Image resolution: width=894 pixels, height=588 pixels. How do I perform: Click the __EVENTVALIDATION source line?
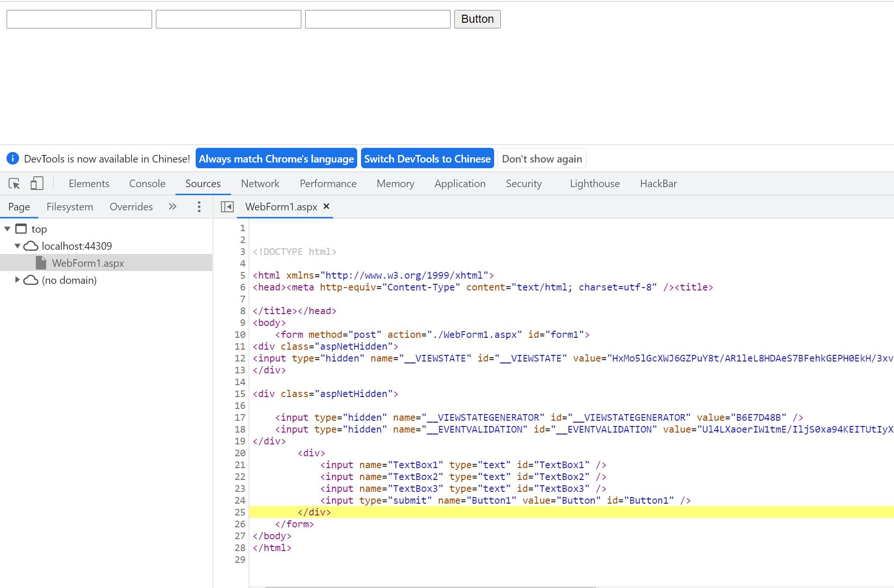pos(584,429)
